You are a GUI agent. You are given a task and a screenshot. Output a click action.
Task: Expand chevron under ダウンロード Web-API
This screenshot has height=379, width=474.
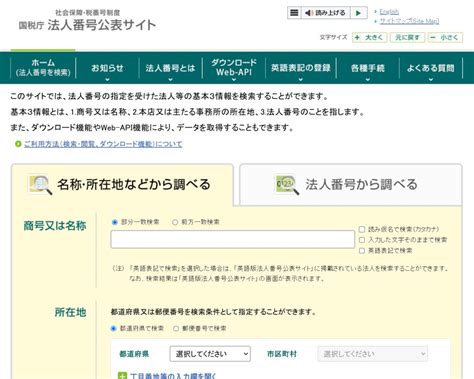234,80
